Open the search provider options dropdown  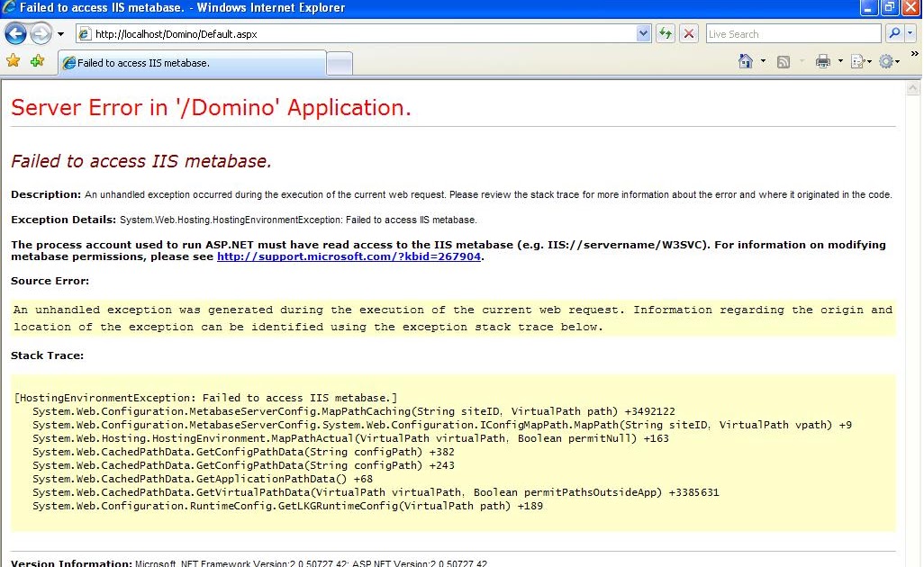point(910,33)
